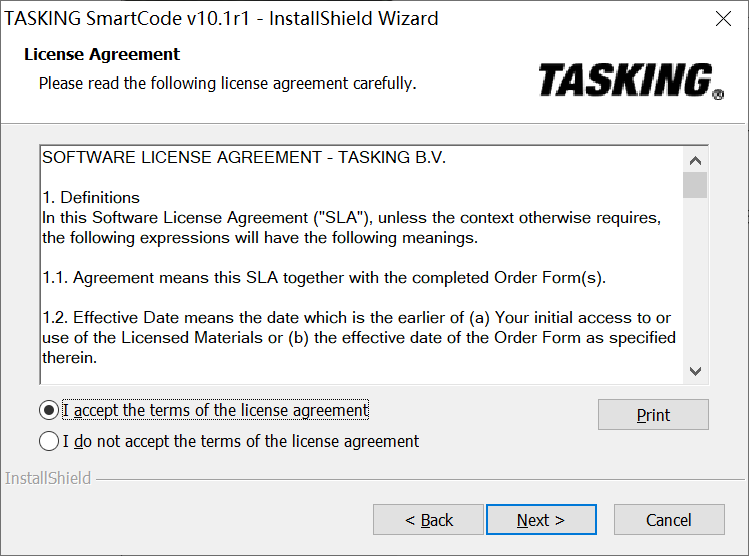Click the 1.2 Effective Date paragraph

coord(357,337)
